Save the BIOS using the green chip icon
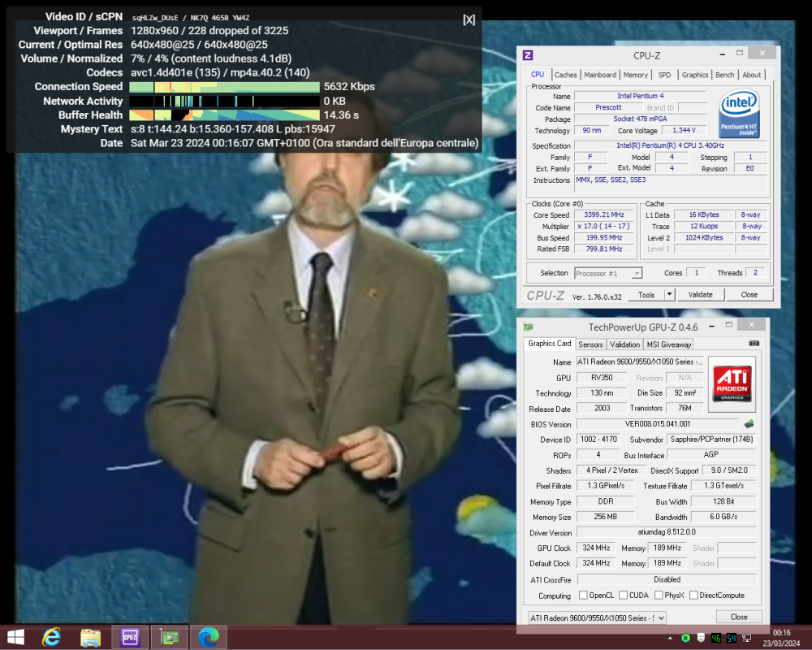Image resolution: width=812 pixels, height=650 pixels. [748, 423]
